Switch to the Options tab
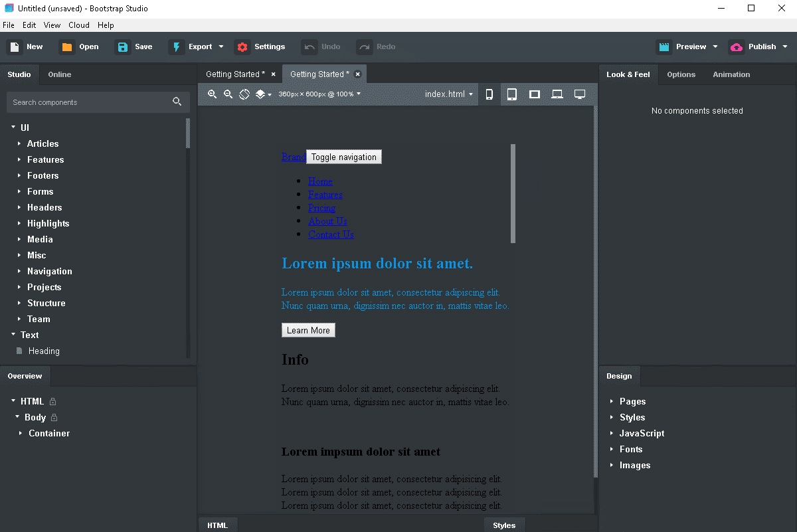Image resolution: width=797 pixels, height=532 pixels. 681,74
